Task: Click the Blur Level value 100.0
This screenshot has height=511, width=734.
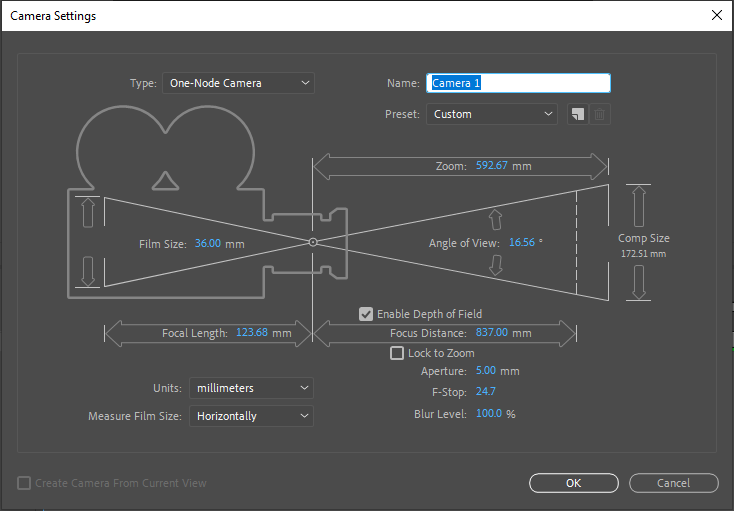Action: coord(489,414)
